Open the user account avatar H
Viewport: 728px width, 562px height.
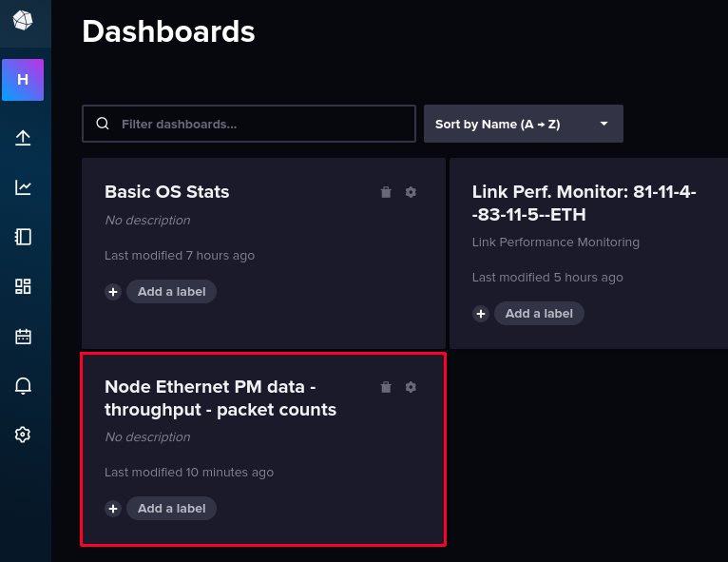click(23, 80)
